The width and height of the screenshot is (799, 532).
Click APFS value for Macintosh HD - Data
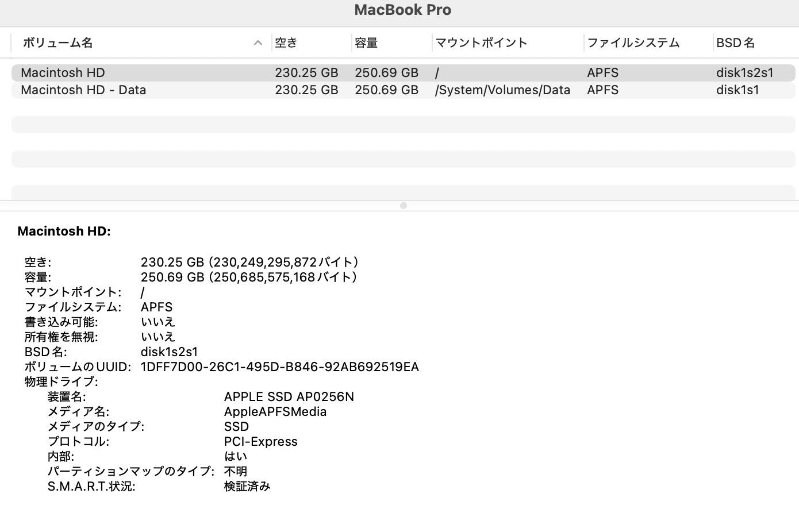pos(602,90)
